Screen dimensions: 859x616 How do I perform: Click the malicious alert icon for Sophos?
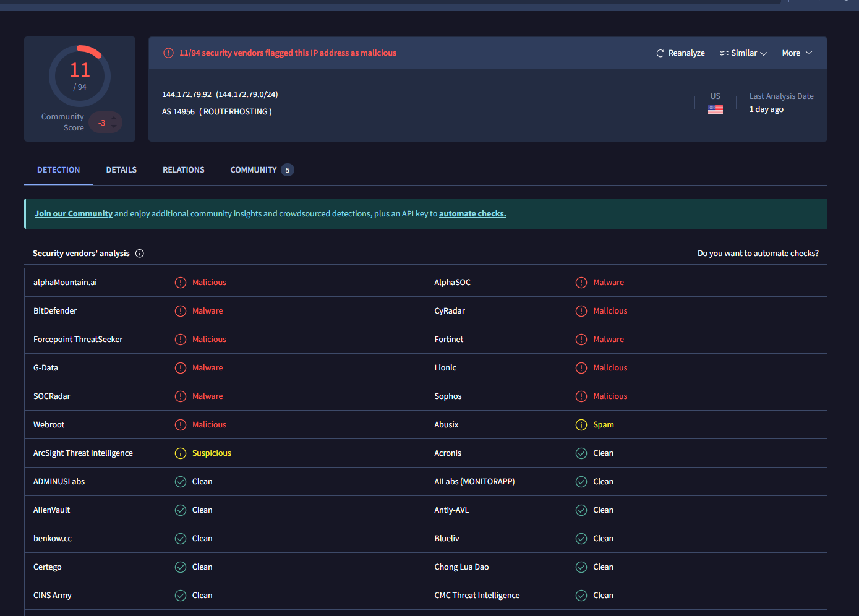581,396
